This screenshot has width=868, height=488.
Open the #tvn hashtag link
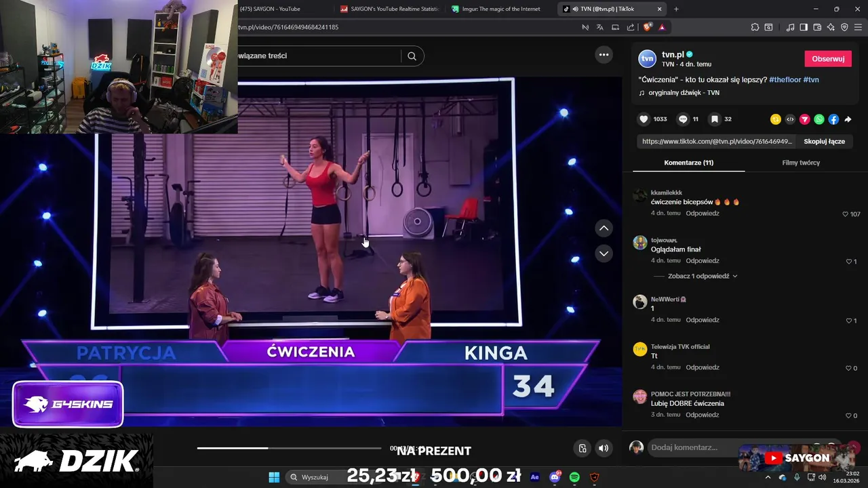[x=811, y=79]
